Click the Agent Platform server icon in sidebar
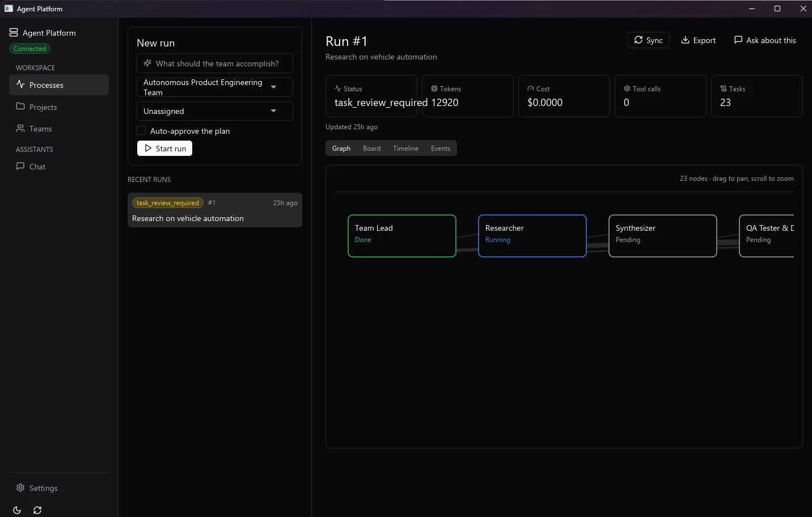This screenshot has height=517, width=812. (x=14, y=33)
